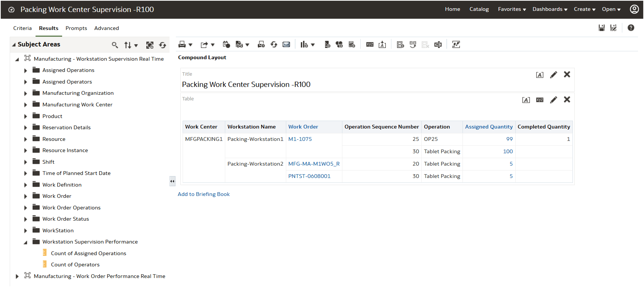Open work order M1-1075
644x287 pixels.
300,139
